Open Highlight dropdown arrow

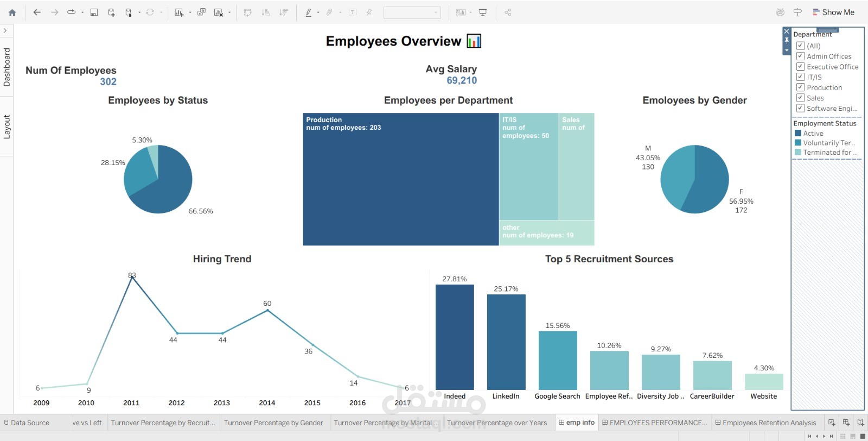click(x=318, y=12)
